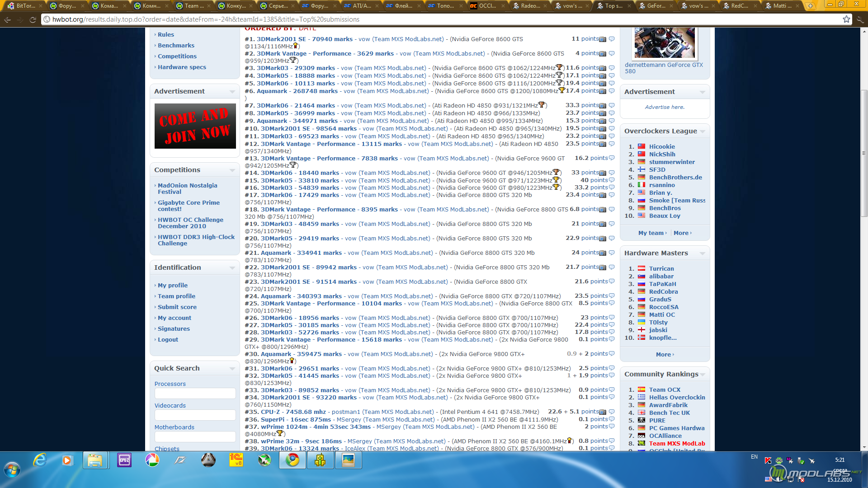The image size is (868, 488).
Task: Click the Logout link
Action: pyautogui.click(x=168, y=340)
